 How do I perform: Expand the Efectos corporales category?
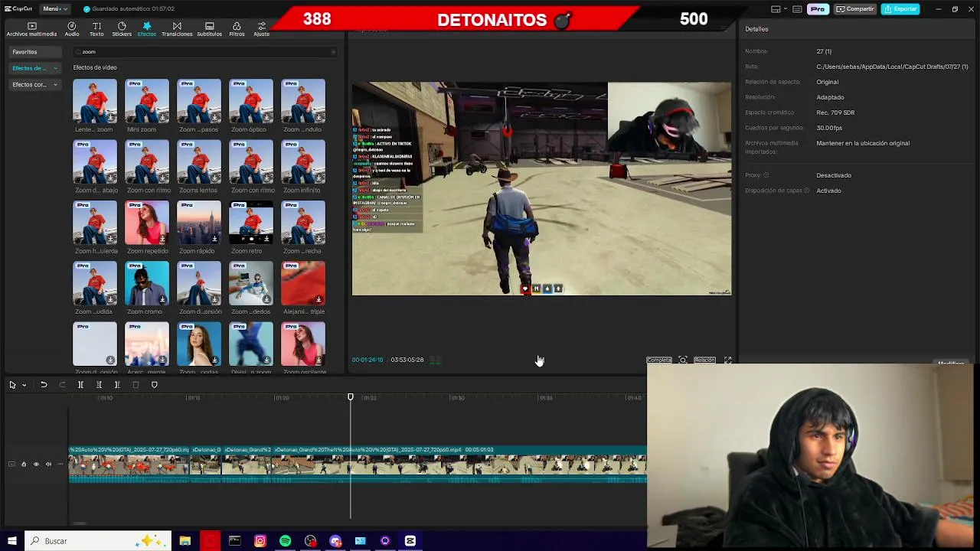(34, 85)
